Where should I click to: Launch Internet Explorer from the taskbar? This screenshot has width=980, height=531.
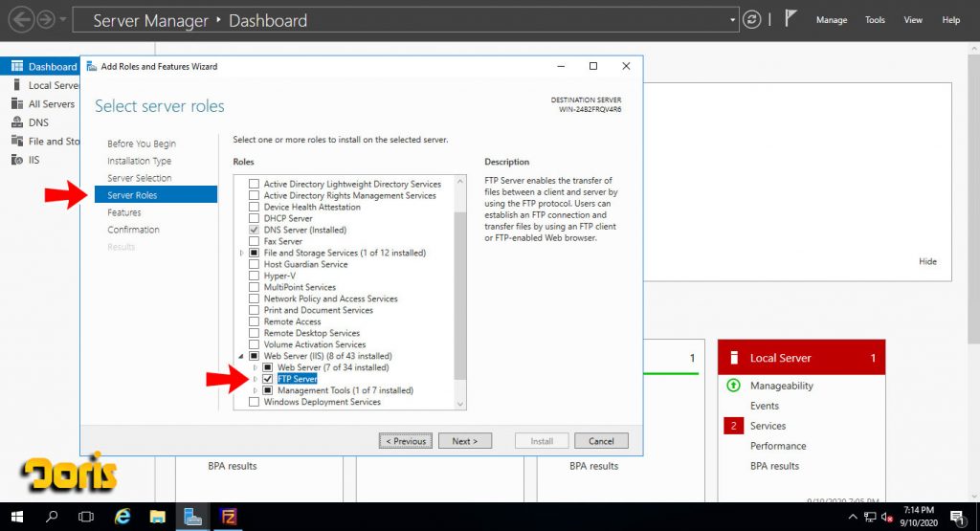pos(122,517)
